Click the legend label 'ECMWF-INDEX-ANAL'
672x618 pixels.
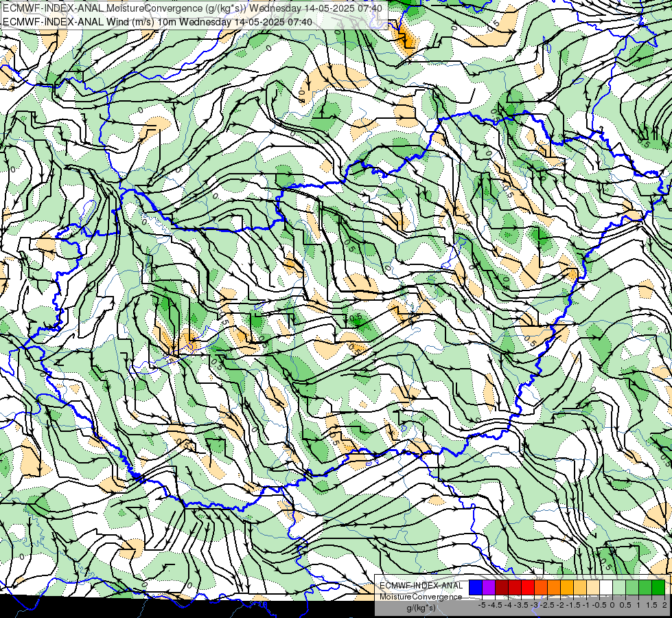(421, 586)
